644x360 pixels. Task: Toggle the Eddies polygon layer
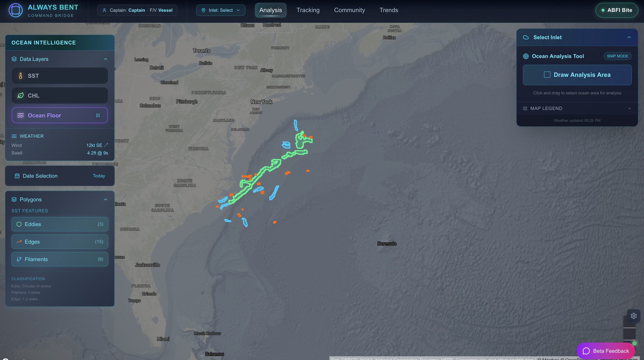60,224
